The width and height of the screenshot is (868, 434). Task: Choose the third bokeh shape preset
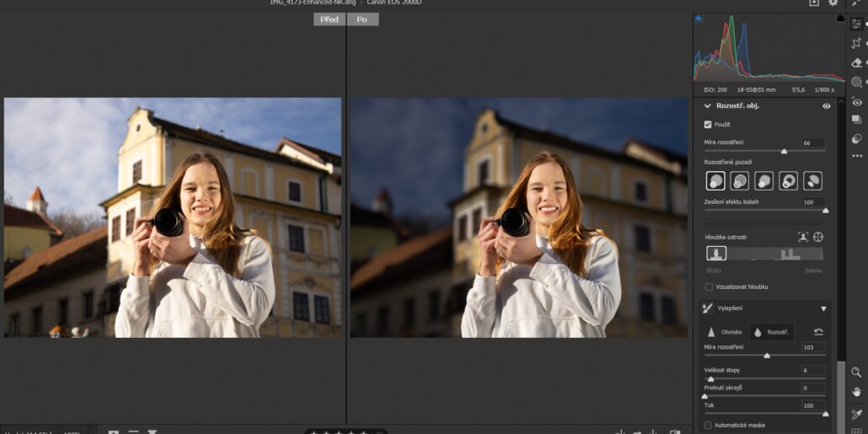click(x=764, y=180)
